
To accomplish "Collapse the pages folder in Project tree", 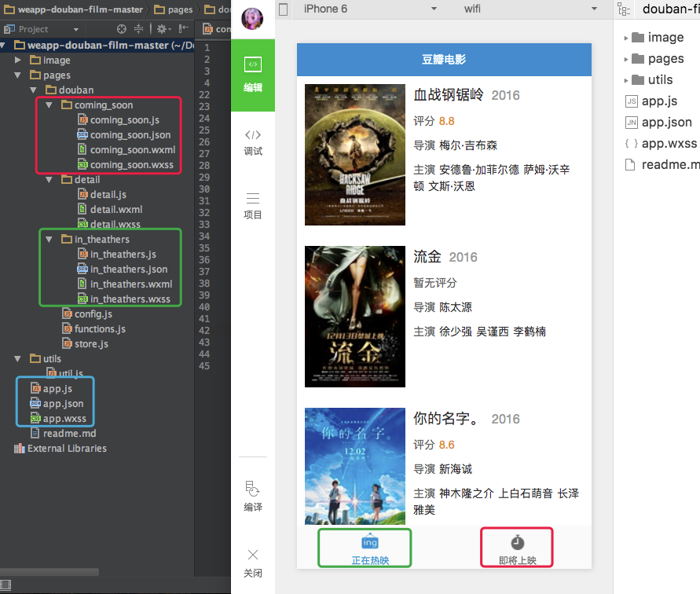I will [x=18, y=75].
